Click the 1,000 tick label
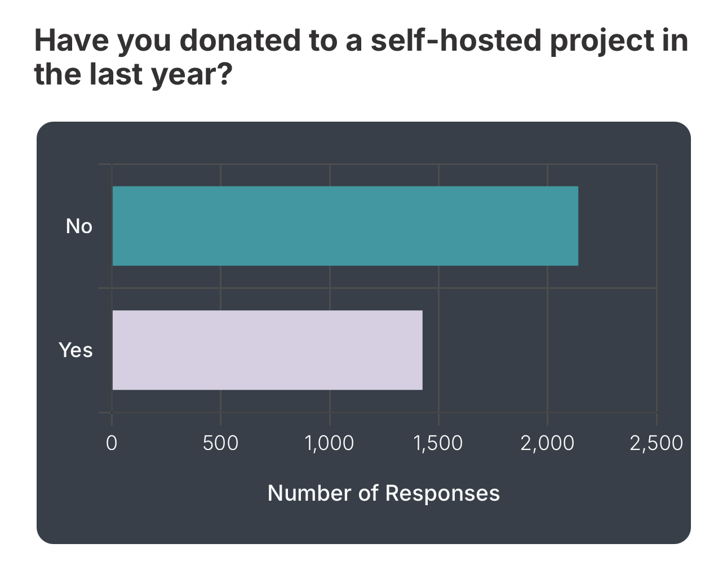This screenshot has height=588, width=727. pos(329,443)
